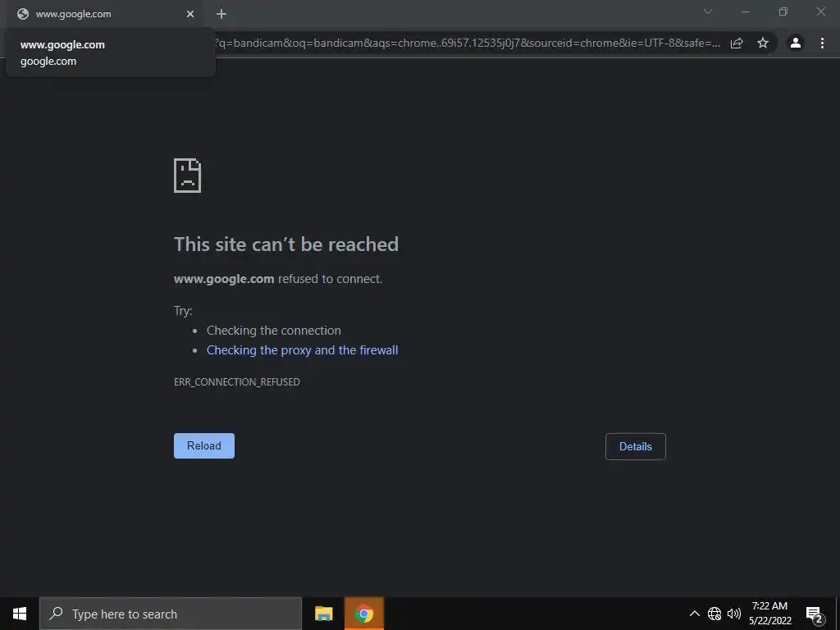This screenshot has height=630, width=840.
Task: Close the Chrome window with X
Action: coord(820,11)
